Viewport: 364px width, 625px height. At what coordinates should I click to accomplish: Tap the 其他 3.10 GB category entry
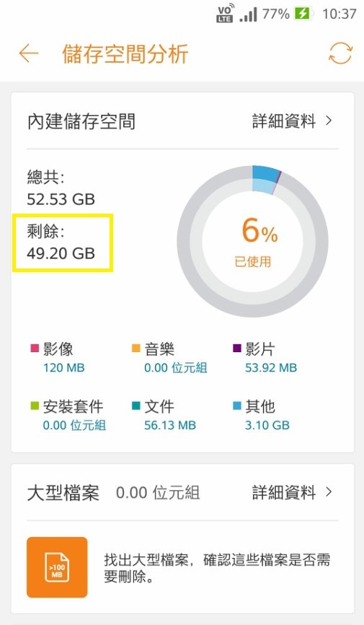262,415
